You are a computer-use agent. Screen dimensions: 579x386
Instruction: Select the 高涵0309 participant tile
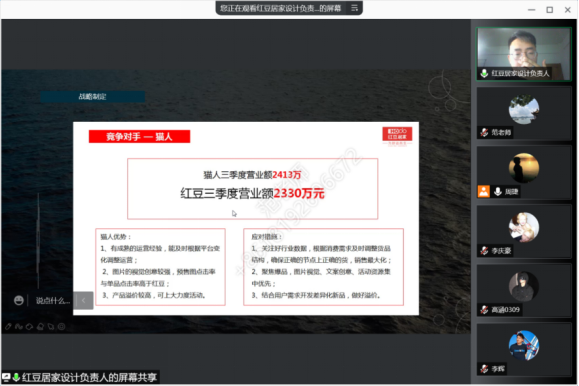(524, 291)
